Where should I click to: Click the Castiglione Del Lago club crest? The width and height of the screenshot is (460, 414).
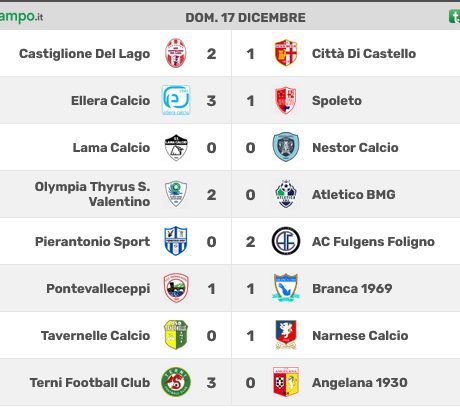coord(176,53)
